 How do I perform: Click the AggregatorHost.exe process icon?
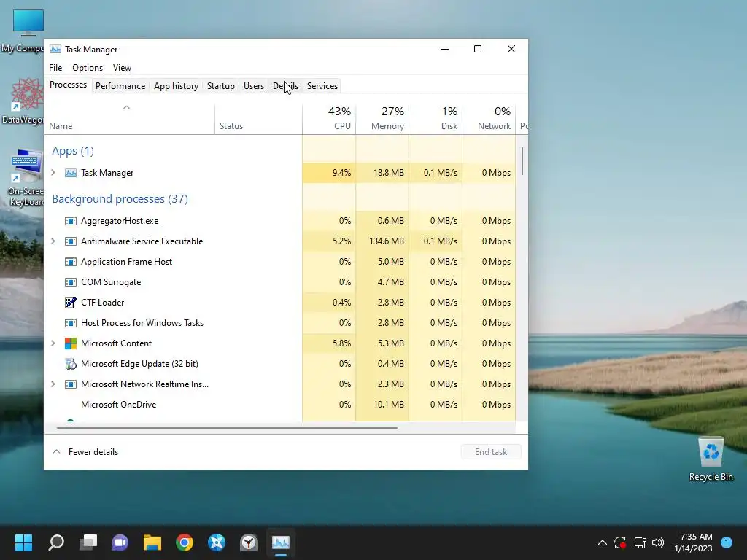(71, 221)
